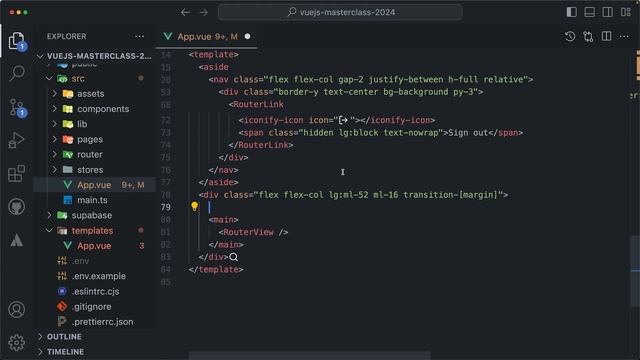
Task: Click the </aside> closing tag on line 77
Action: point(218,182)
